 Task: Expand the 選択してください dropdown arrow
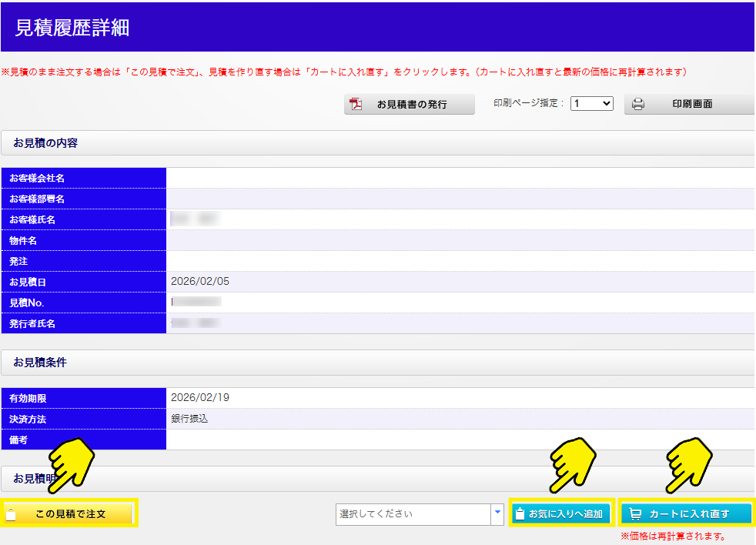click(497, 513)
